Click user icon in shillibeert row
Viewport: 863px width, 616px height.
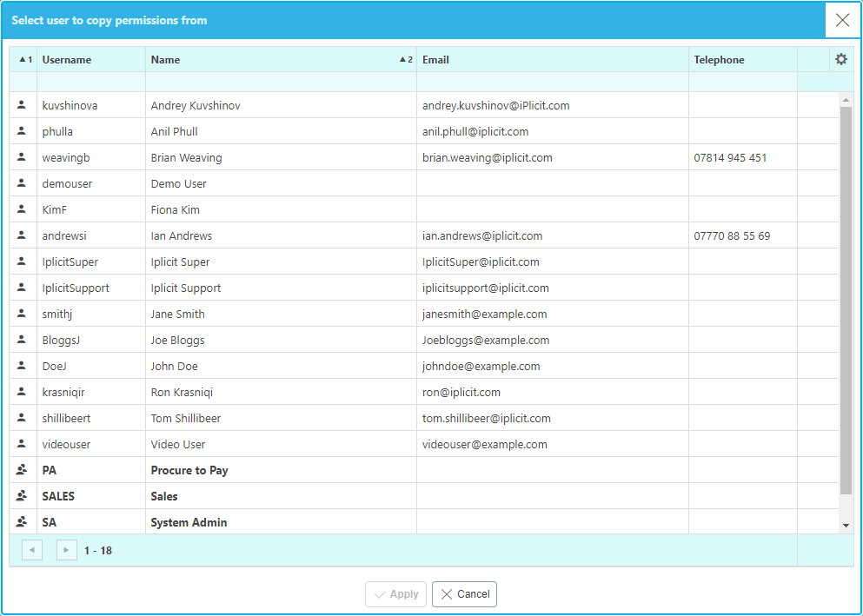(x=22, y=417)
